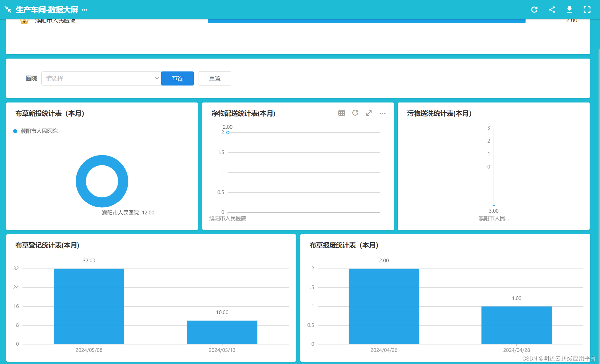600x364 pixels.
Task: Click the 布草报废统计表（本月）title
Action: coord(344,245)
